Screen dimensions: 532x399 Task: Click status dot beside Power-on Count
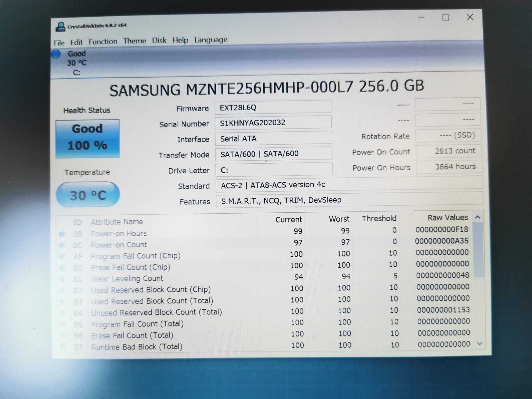62,245
